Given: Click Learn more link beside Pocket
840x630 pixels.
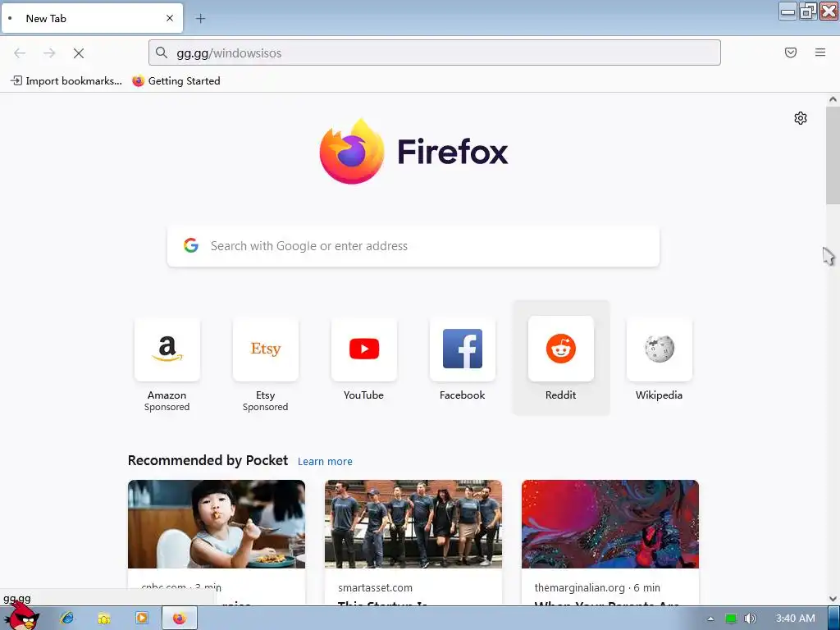Looking at the screenshot, I should pyautogui.click(x=325, y=461).
